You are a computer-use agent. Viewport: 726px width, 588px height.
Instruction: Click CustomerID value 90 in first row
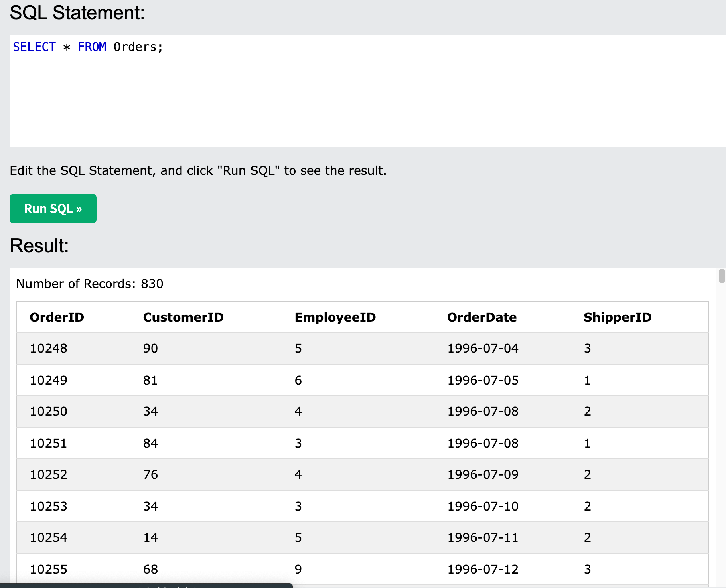click(x=150, y=348)
